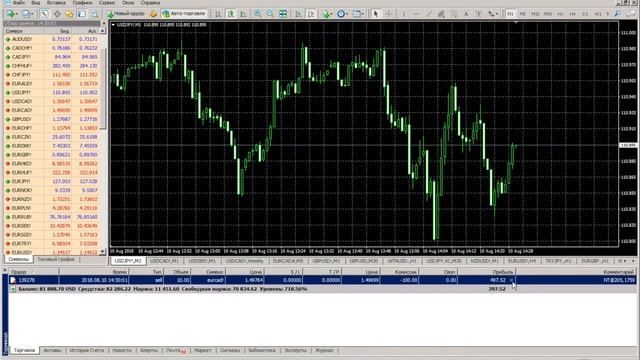
Task: Expand the balance summary row icon
Action: pyautogui.click(x=13, y=289)
